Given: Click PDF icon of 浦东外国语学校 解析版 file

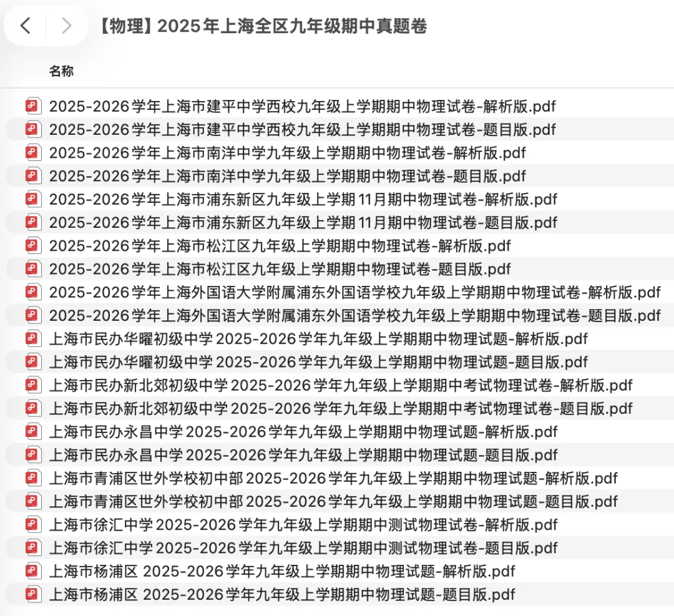Looking at the screenshot, I should tap(33, 292).
